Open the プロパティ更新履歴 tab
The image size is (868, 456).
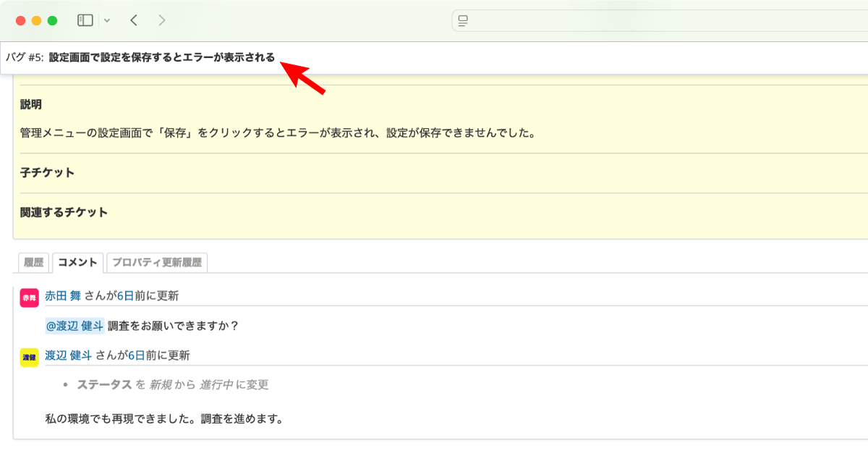157,262
